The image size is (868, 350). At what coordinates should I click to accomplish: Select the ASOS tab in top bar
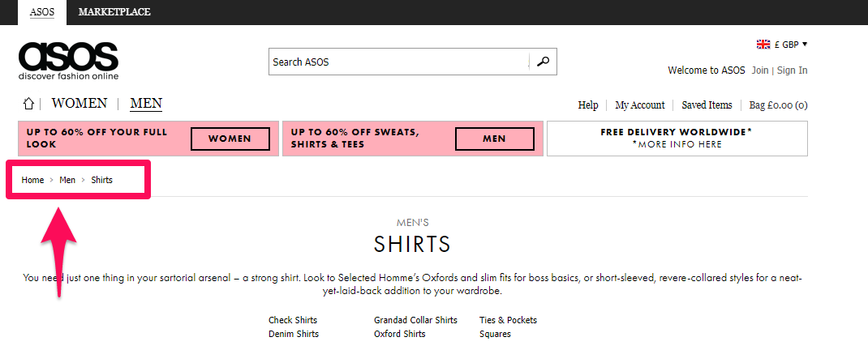coord(42,11)
